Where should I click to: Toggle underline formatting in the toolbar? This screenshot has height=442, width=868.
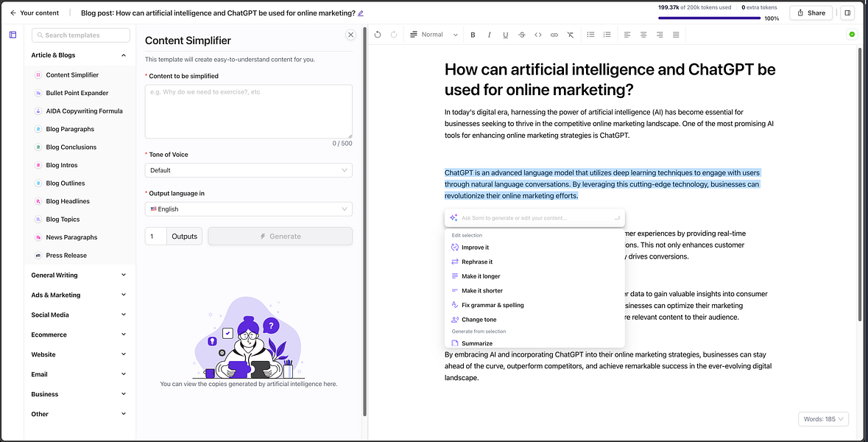pyautogui.click(x=505, y=35)
